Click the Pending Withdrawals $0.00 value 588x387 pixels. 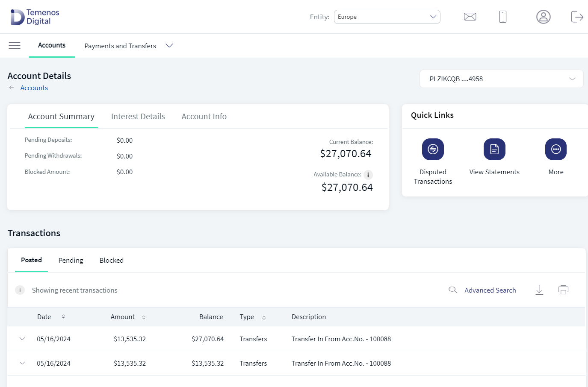pos(124,156)
